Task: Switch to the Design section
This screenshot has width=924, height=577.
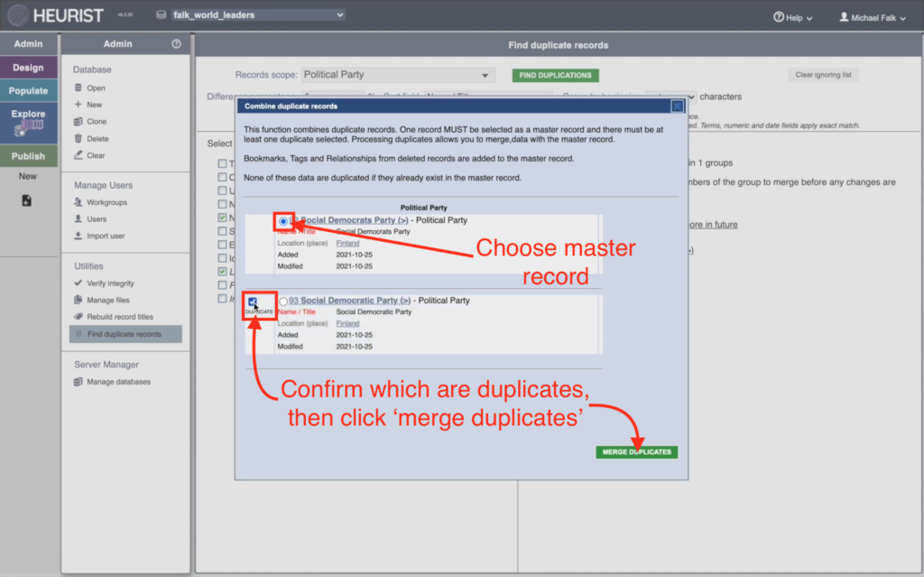Action: click(x=28, y=67)
